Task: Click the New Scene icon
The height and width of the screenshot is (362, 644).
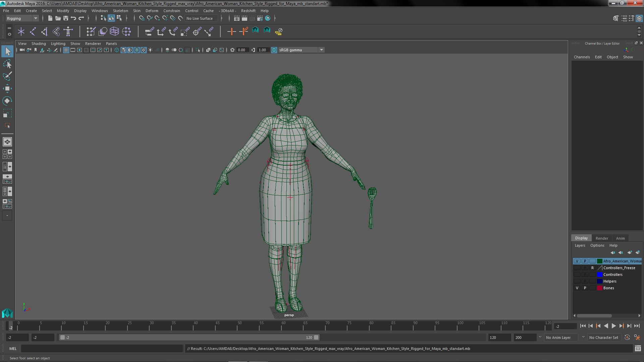Action: (50, 18)
